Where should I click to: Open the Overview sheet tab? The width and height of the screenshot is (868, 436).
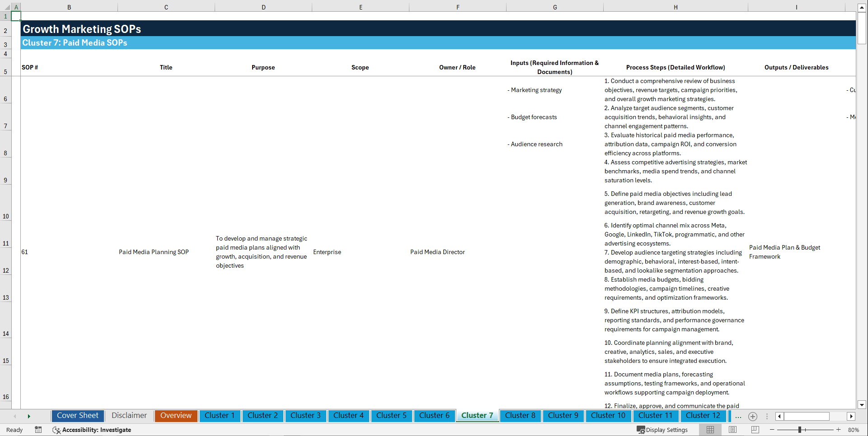(176, 416)
